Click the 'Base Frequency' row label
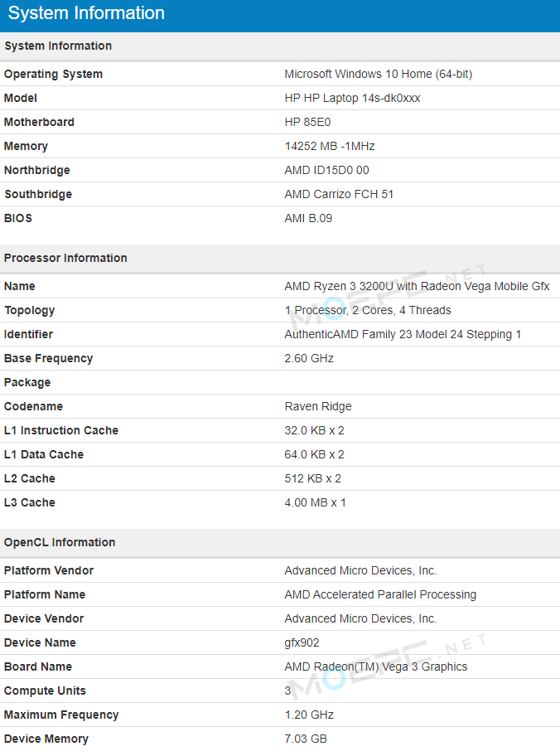The image size is (560, 756). (x=48, y=358)
